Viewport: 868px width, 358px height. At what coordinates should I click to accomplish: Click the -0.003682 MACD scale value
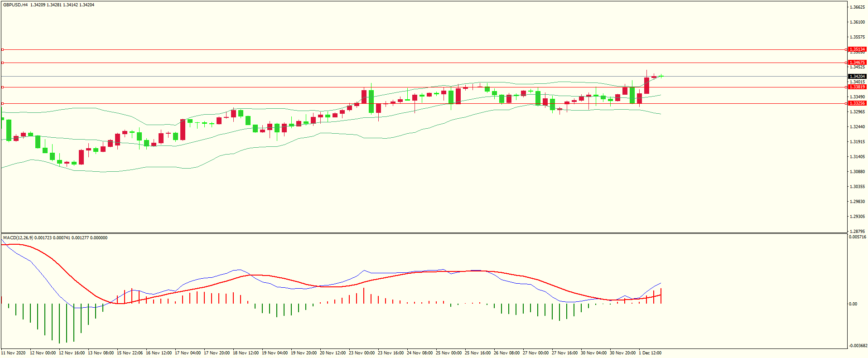[858, 346]
